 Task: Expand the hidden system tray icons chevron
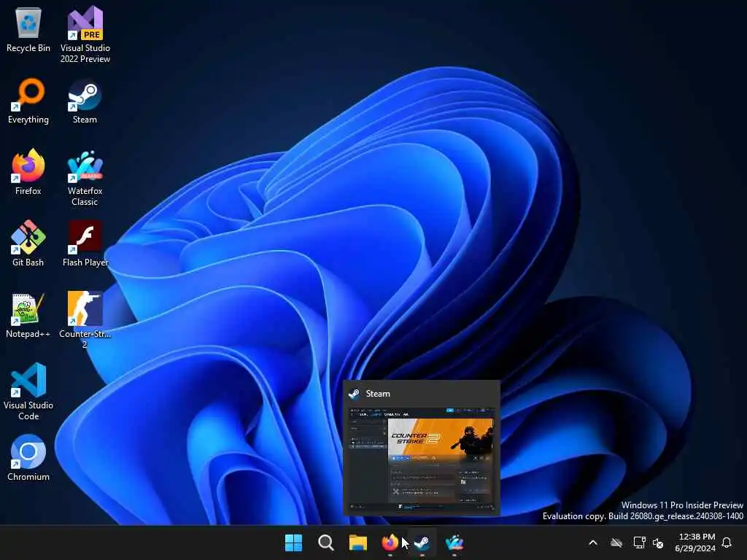593,542
